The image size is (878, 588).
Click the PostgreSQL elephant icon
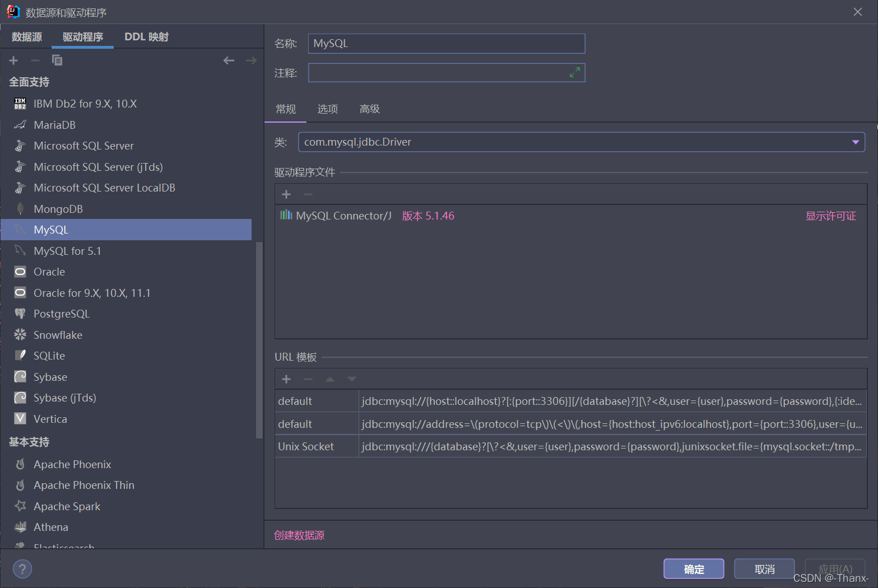tap(20, 314)
